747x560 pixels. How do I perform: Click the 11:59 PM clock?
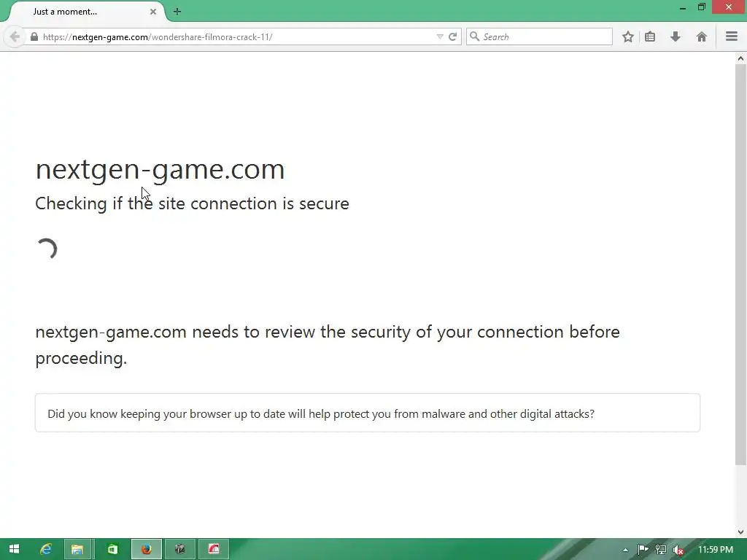(715, 550)
